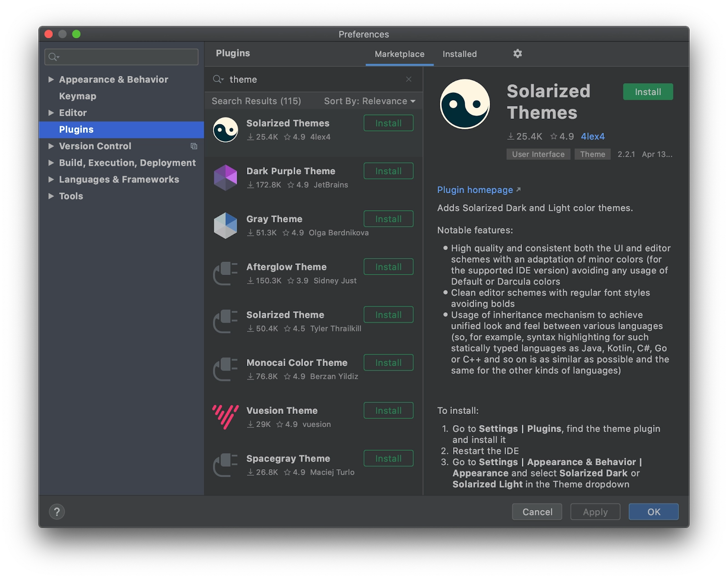Click the Search Results (115) label
The image size is (728, 579).
click(x=256, y=101)
